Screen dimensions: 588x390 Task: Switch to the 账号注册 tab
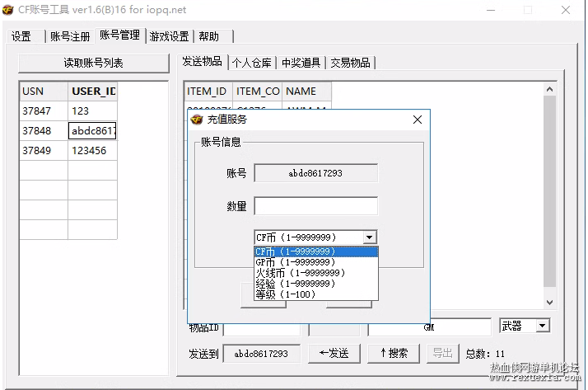70,36
